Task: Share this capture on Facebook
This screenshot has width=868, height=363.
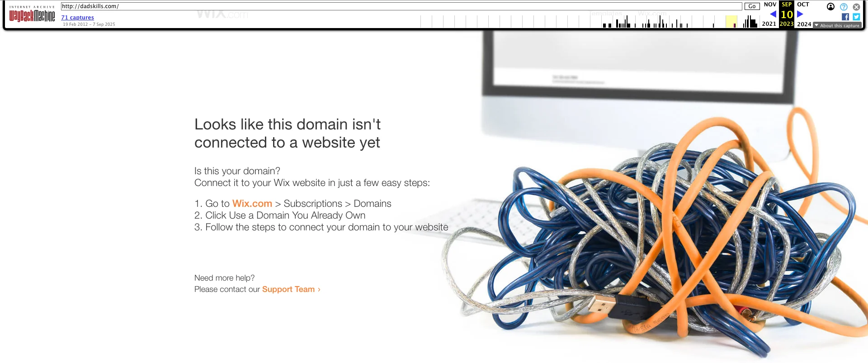Action: tap(845, 17)
